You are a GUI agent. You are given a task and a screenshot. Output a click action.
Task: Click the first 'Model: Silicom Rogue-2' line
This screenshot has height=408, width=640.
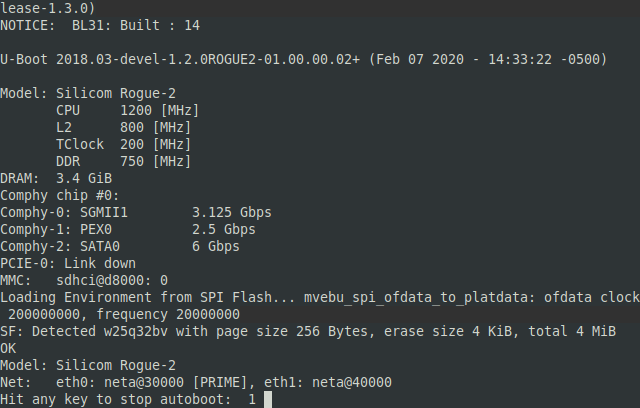coord(88,93)
